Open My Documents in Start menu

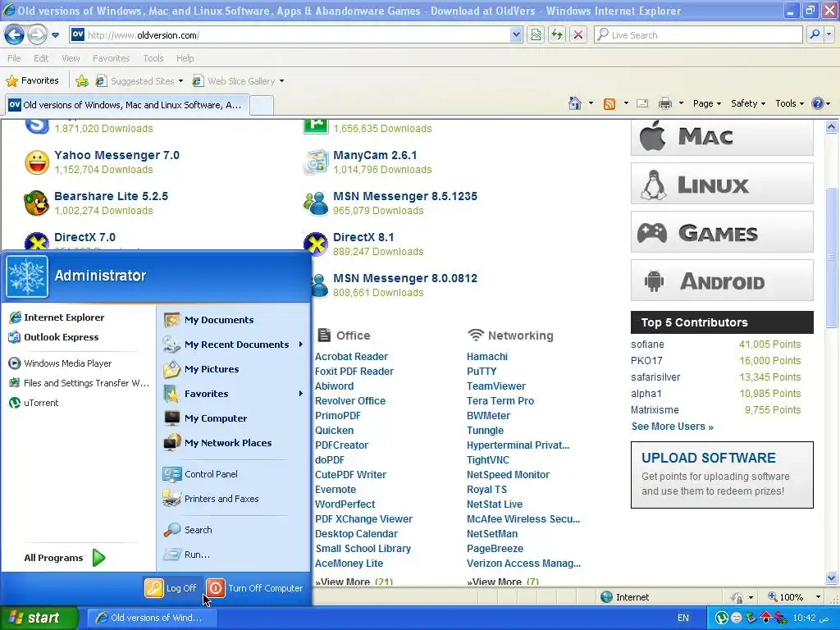[x=209, y=320]
